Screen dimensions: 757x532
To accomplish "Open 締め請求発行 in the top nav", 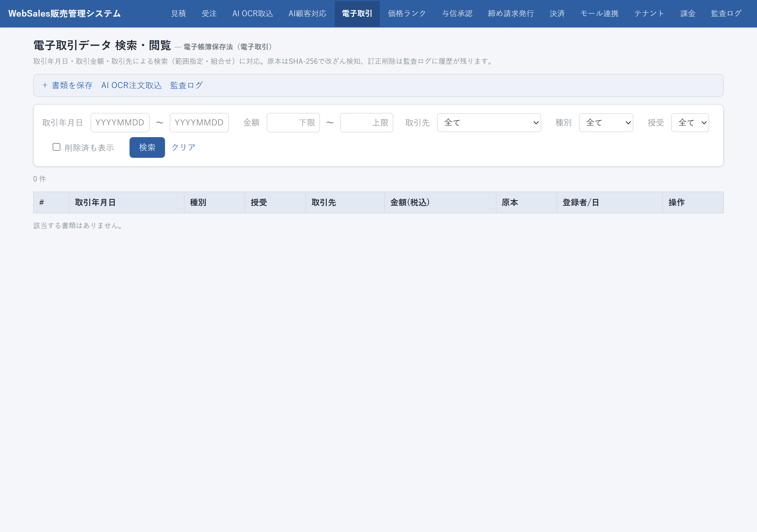I will click(511, 14).
